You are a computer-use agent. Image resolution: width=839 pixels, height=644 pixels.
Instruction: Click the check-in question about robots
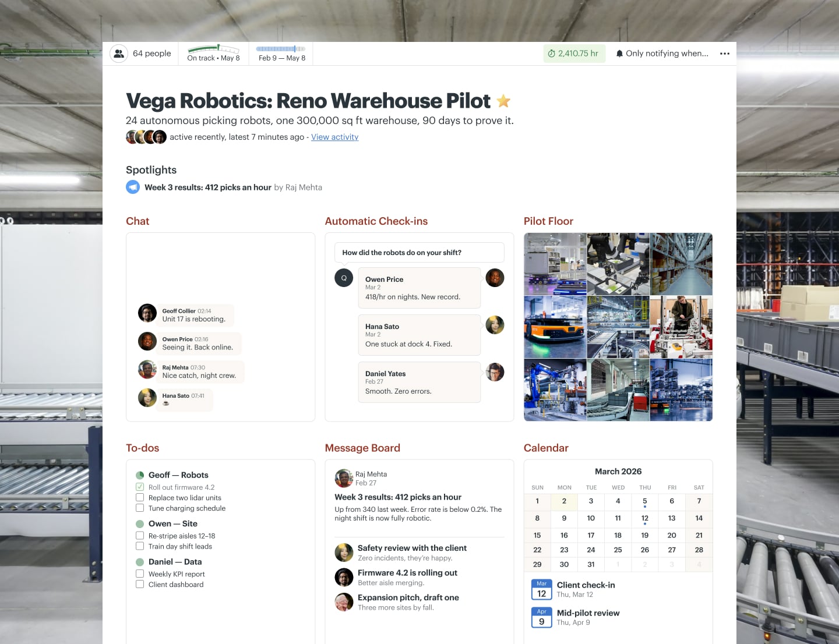click(x=419, y=253)
